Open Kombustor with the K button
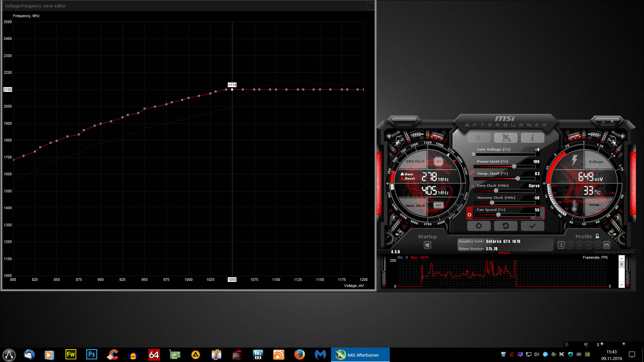This screenshot has height=362, width=644. click(x=479, y=138)
